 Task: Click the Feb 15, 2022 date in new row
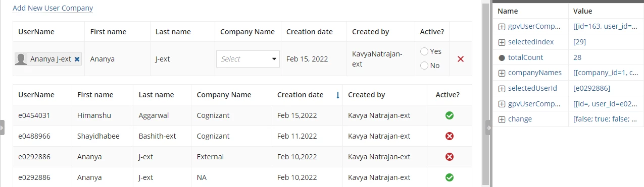(307, 59)
